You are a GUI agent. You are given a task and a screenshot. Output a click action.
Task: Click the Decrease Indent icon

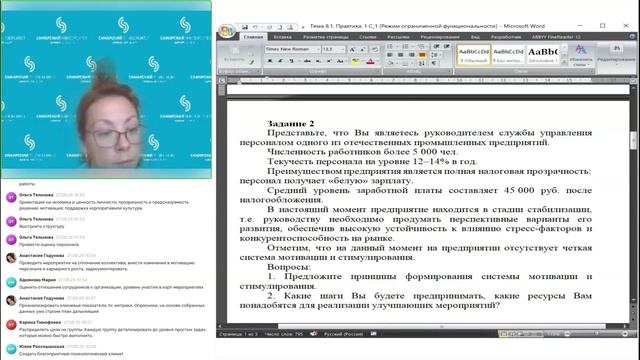pos(436,47)
